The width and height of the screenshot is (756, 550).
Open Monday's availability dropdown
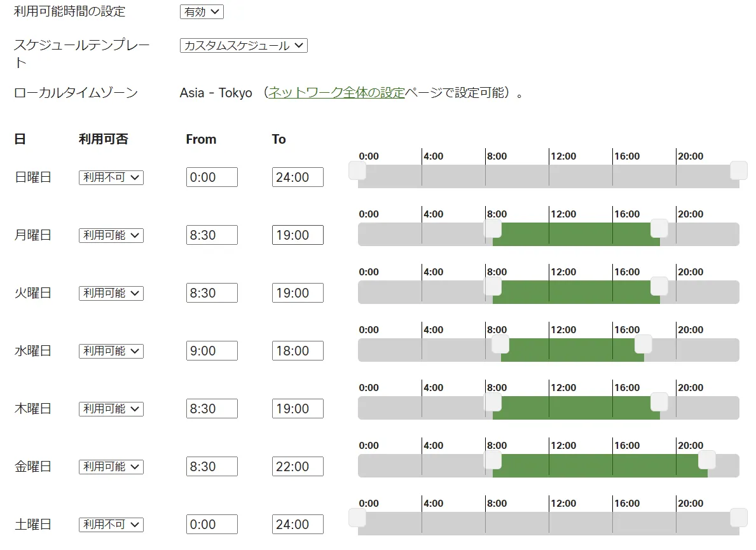click(111, 236)
